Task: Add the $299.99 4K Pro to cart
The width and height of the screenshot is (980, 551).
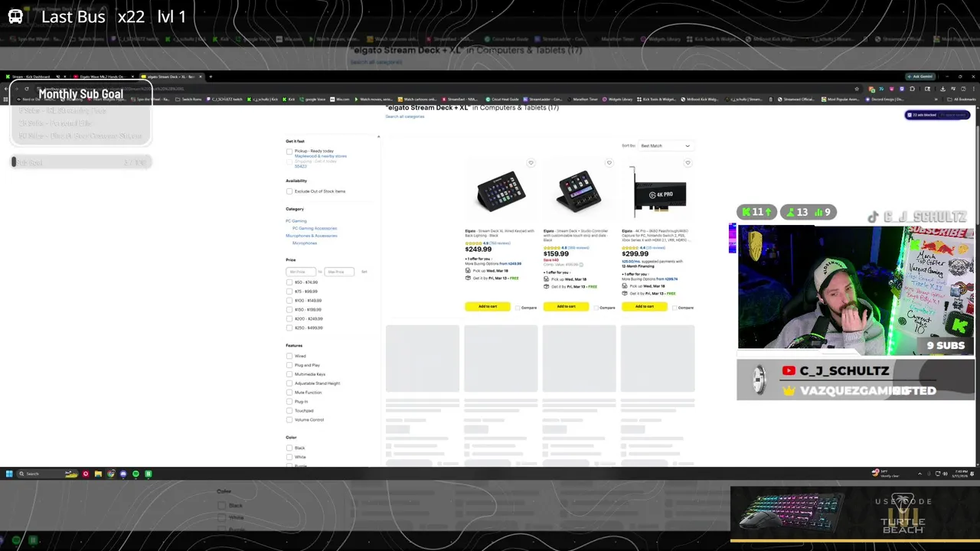Action: tap(644, 307)
